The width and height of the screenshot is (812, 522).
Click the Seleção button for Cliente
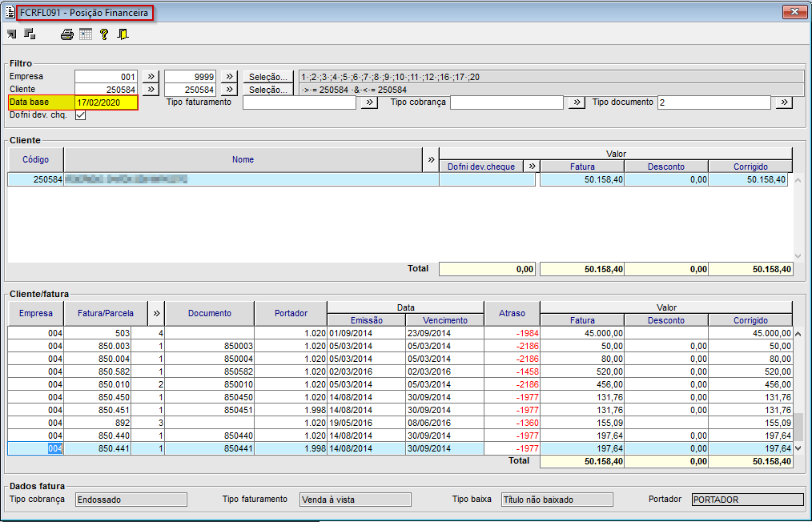coord(268,90)
